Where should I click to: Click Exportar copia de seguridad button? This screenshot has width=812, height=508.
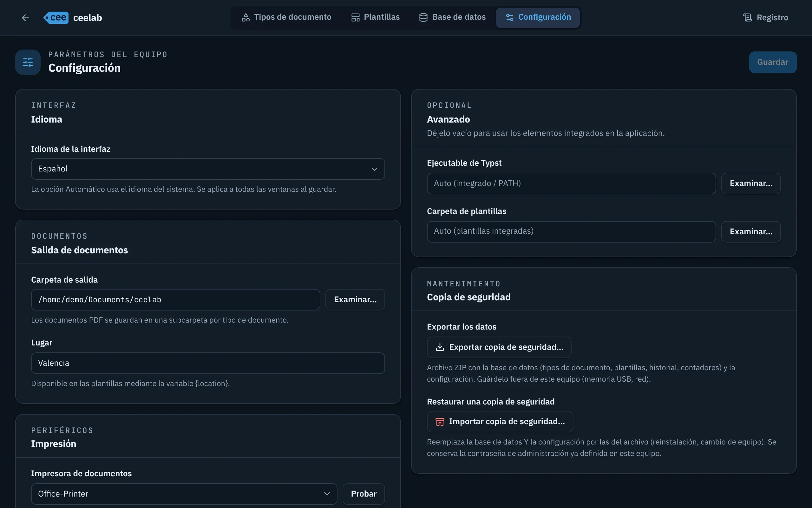click(499, 347)
